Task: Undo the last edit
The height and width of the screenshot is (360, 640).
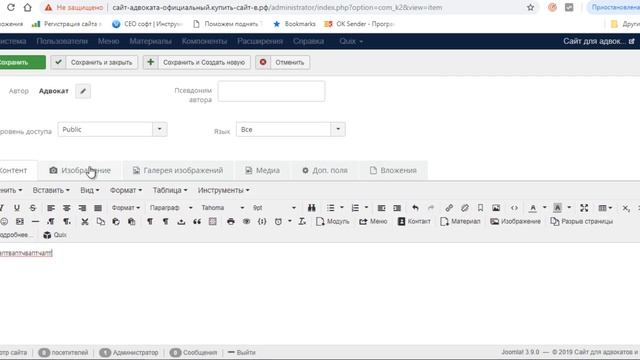Action: tap(415, 208)
